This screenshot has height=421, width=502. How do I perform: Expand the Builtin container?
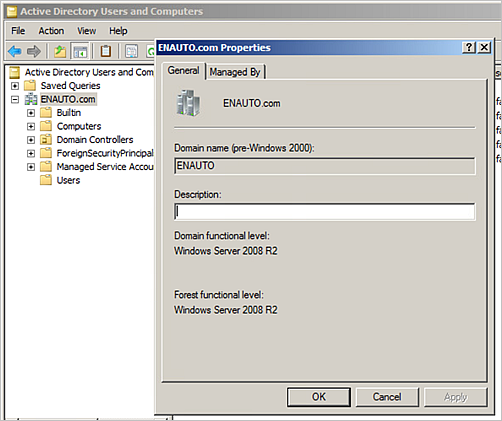click(31, 113)
